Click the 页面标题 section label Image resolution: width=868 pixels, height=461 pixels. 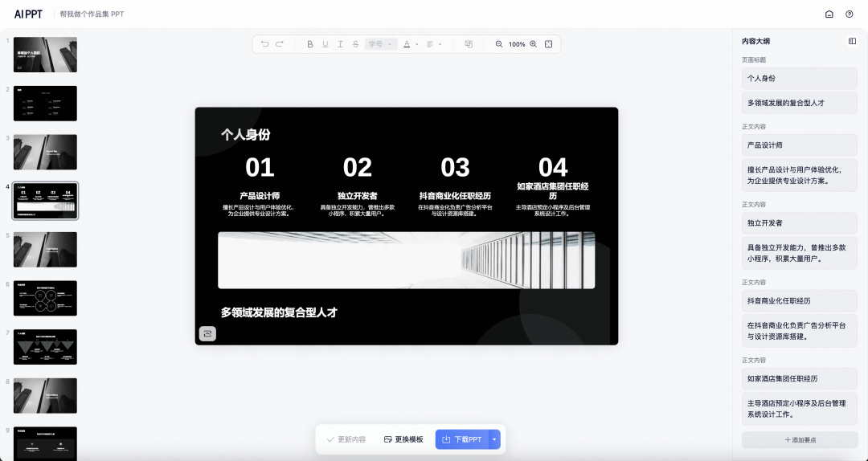pyautogui.click(x=754, y=59)
